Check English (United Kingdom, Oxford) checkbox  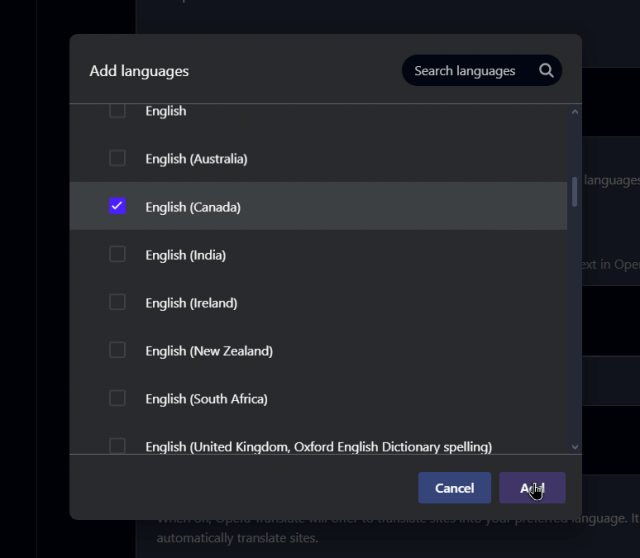pyautogui.click(x=117, y=446)
